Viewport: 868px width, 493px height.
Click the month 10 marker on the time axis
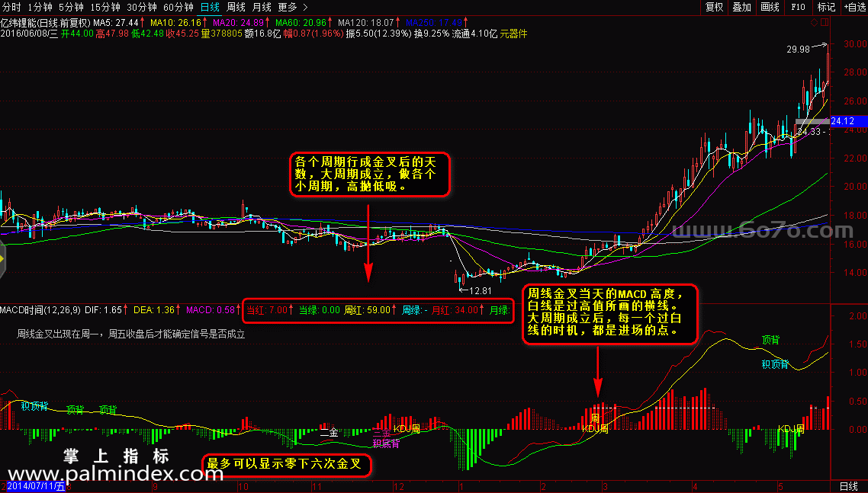click(x=243, y=487)
